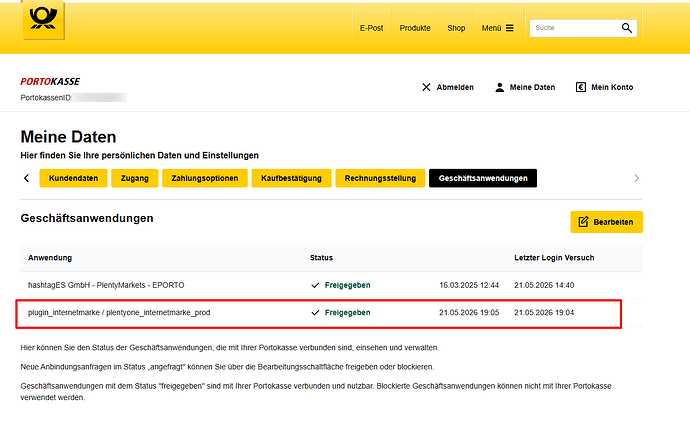The image size is (690, 432).
Task: Click the Shop navigation link
Action: (x=456, y=28)
